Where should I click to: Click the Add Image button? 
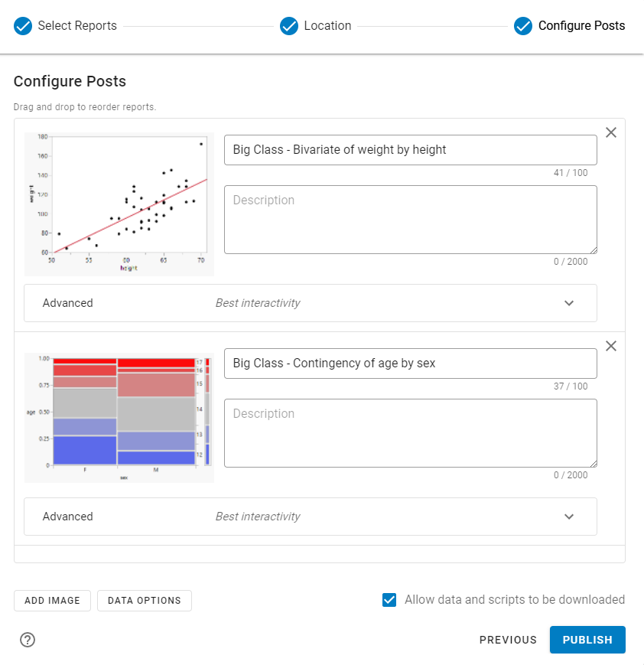(x=52, y=601)
